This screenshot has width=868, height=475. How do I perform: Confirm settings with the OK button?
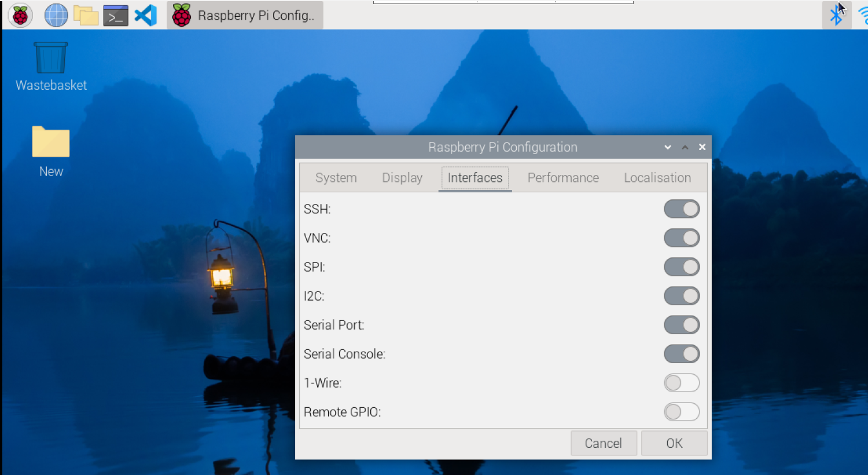tap(674, 443)
